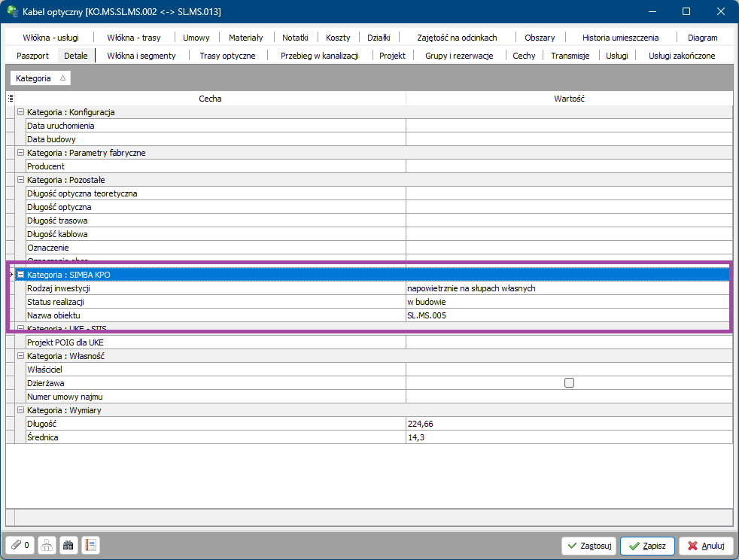739x560 pixels.
Task: Click the Zastosuj button
Action: pyautogui.click(x=588, y=546)
